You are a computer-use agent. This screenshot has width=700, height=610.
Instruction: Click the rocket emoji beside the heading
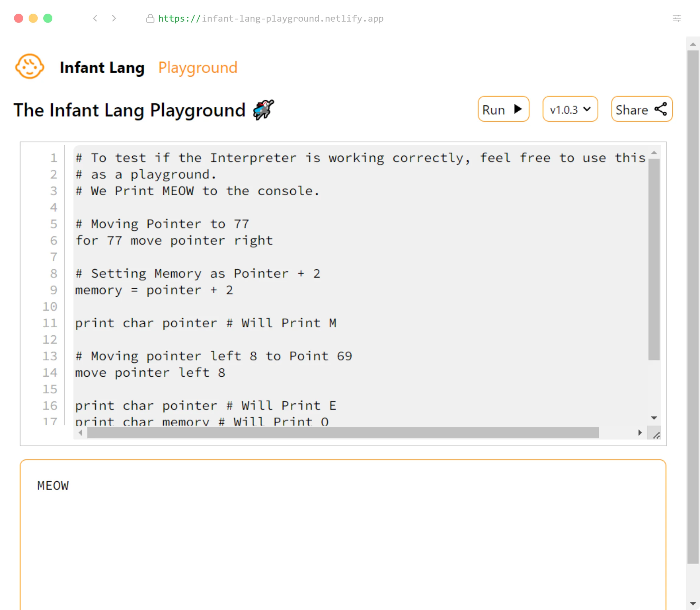[x=263, y=110]
